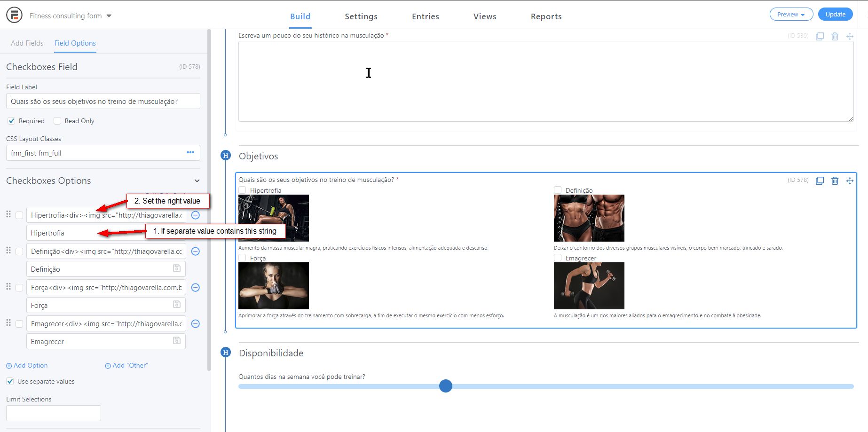Viewport: 868px width, 432px height.
Task: Delete the objetivos checkbox field (ID 578)
Action: pyautogui.click(x=835, y=181)
